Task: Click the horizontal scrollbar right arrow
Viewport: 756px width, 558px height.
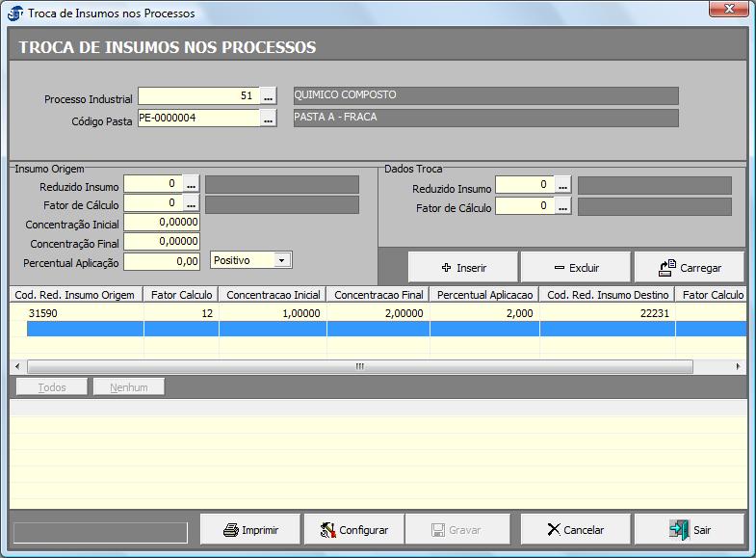Action: coord(739,367)
